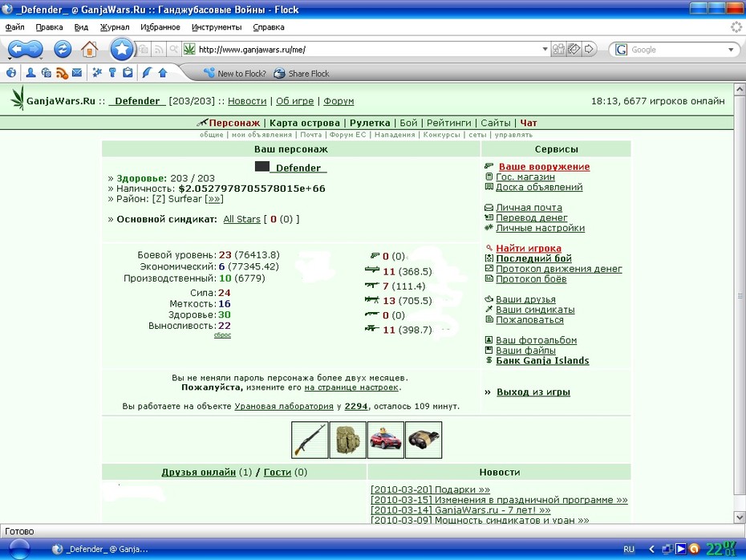Open the Favorites stars sidebar icon
The width and height of the screenshot is (746, 560).
point(97,73)
